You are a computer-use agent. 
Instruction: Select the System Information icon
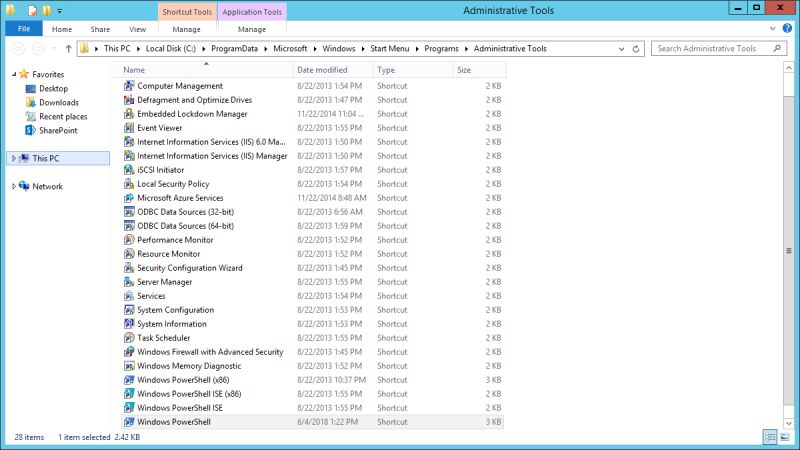[x=129, y=324]
